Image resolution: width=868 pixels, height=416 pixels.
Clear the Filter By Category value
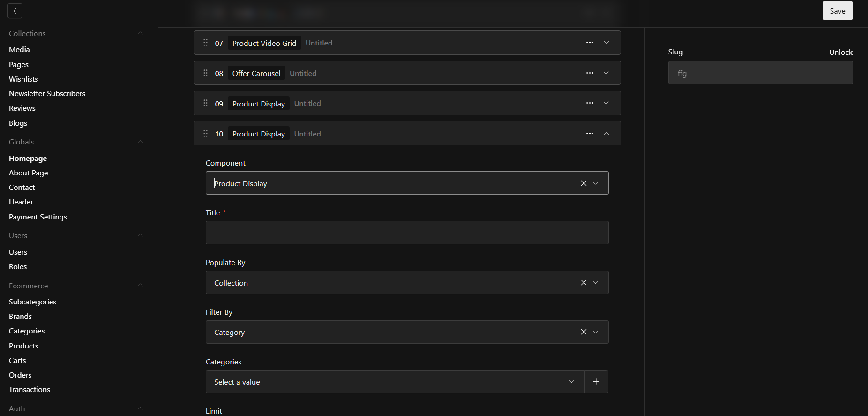(584, 332)
